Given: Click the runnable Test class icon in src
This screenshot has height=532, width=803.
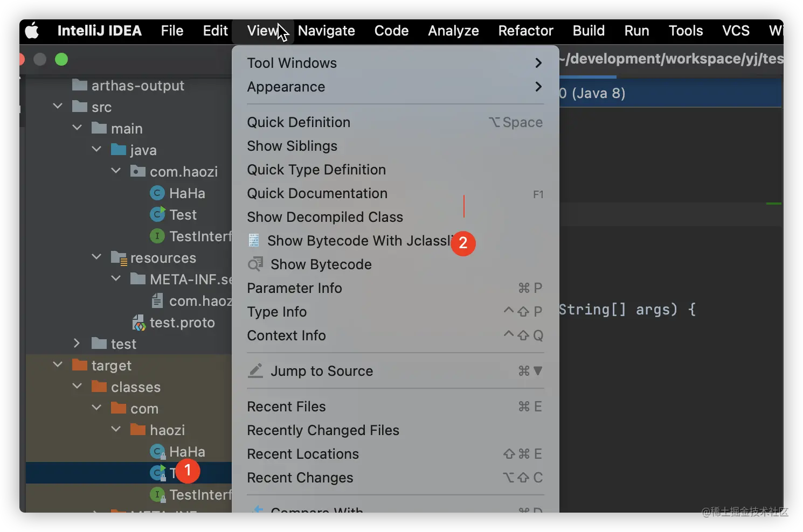Looking at the screenshot, I should [157, 214].
